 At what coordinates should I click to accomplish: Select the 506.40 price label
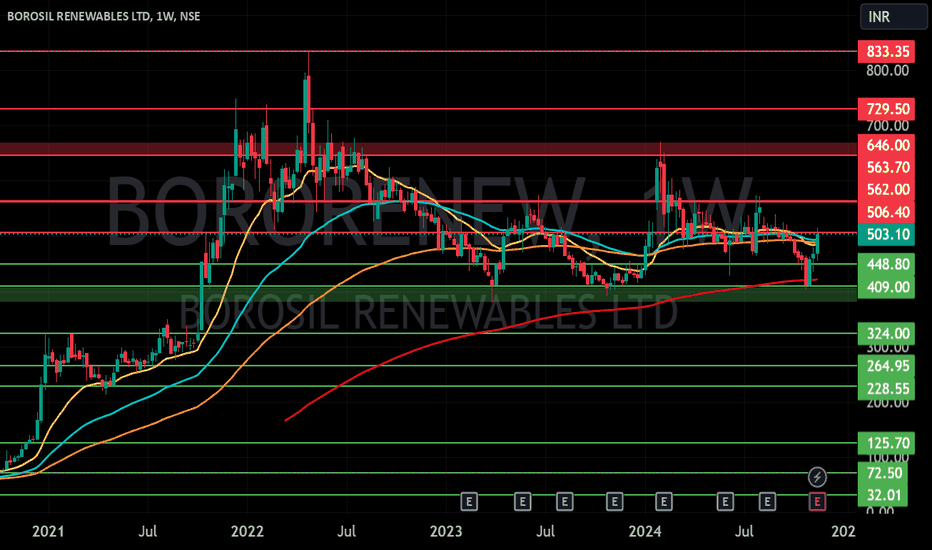(886, 212)
